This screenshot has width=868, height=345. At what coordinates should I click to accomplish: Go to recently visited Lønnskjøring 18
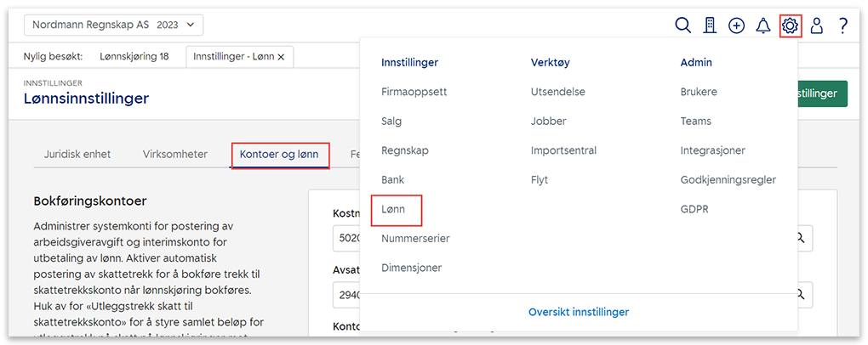pyautogui.click(x=134, y=56)
